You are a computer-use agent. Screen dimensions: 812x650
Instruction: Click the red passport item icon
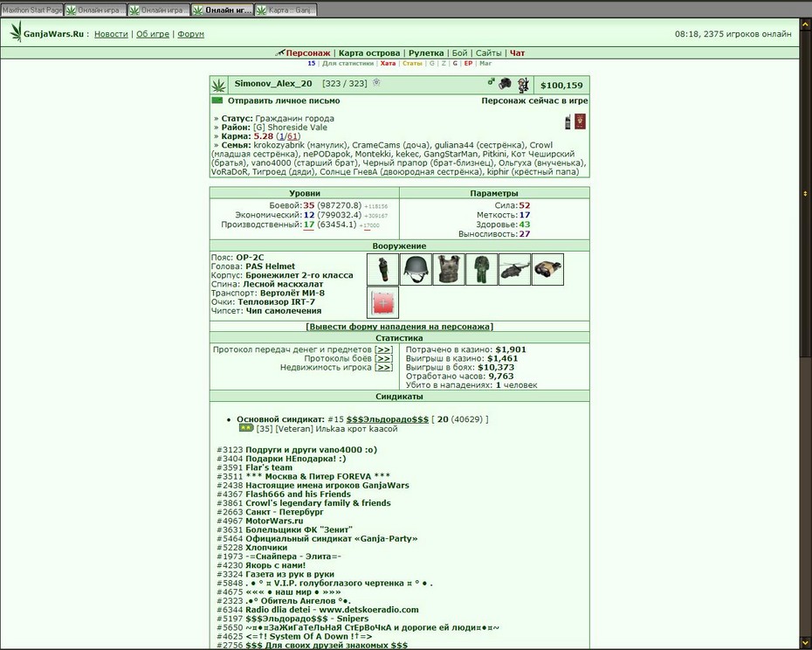[580, 121]
